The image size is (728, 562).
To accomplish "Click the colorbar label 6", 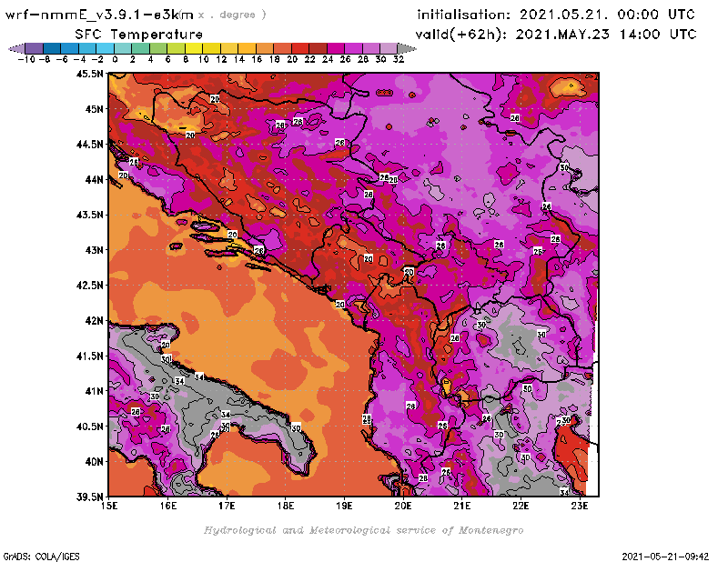I will [x=167, y=59].
